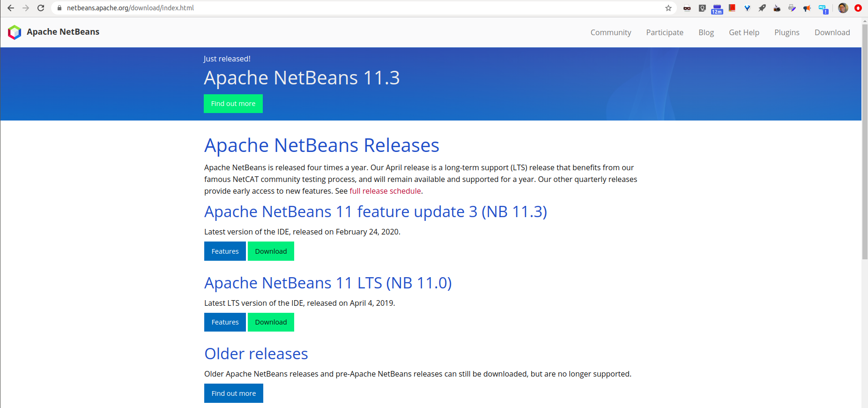Open the Get Help nav item

[744, 32]
